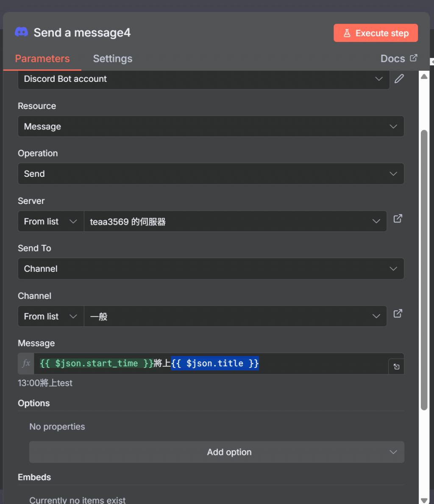Image resolution: width=434 pixels, height=504 pixels.
Task: Open the Operation dropdown showing Send
Action: coord(211,173)
